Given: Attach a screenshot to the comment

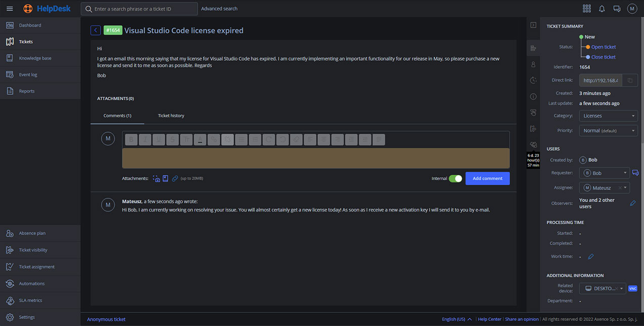Looking at the screenshot, I should (157, 179).
